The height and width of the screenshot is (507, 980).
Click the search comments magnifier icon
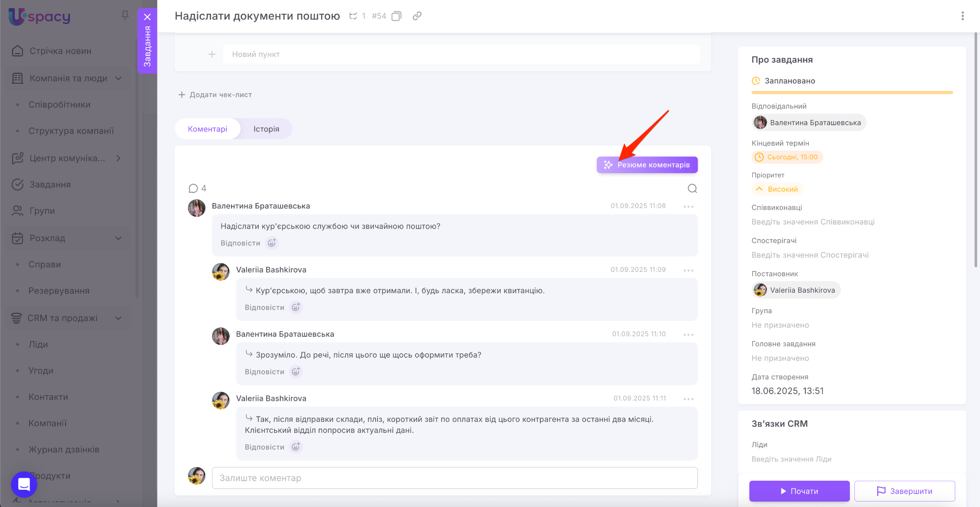point(692,188)
